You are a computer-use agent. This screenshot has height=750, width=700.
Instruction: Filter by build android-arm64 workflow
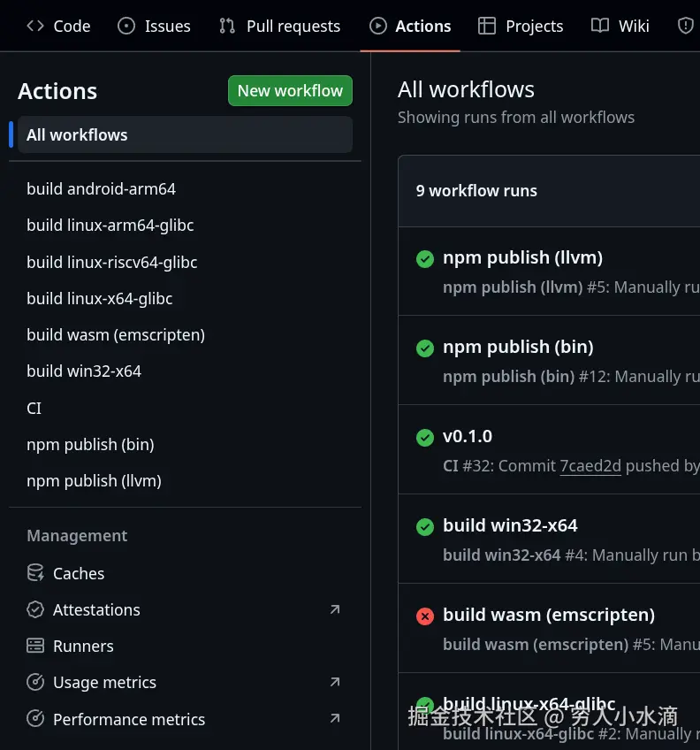[x=101, y=188]
